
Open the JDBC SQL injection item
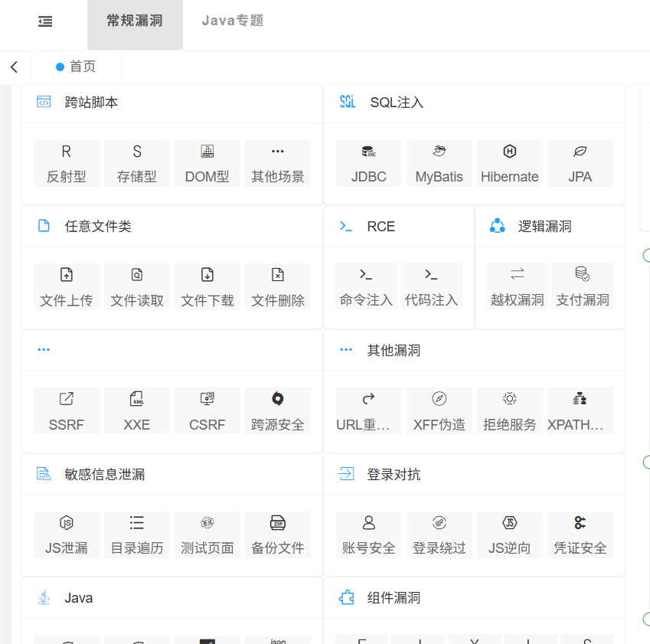pos(368,163)
